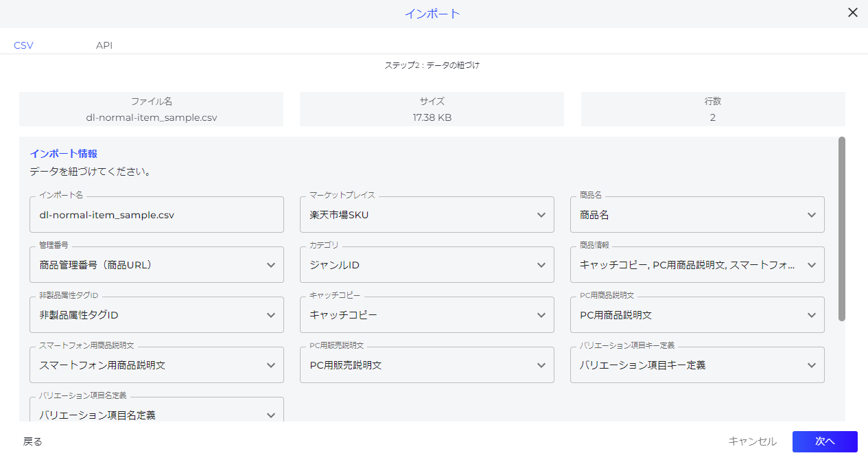Open the バリエーション項目キー定義 dropdown
The height and width of the screenshot is (462, 868).
tap(697, 365)
